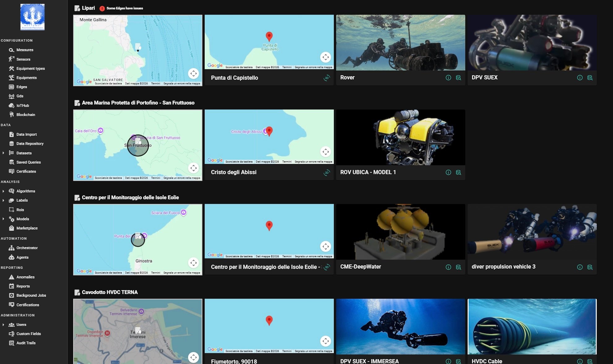Toggle fullscreen on Lipari overview map
This screenshot has height=364, width=613.
(x=193, y=73)
